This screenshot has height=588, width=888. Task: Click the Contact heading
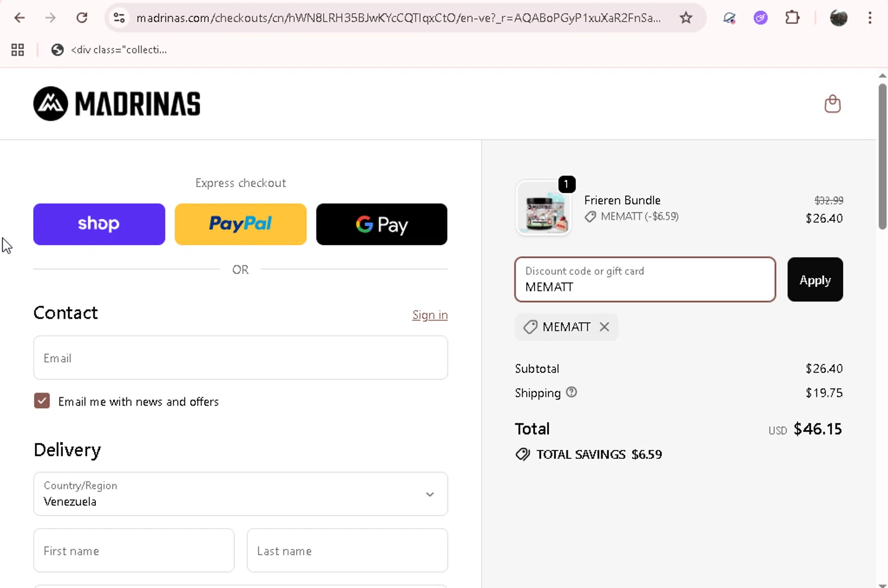(x=66, y=313)
